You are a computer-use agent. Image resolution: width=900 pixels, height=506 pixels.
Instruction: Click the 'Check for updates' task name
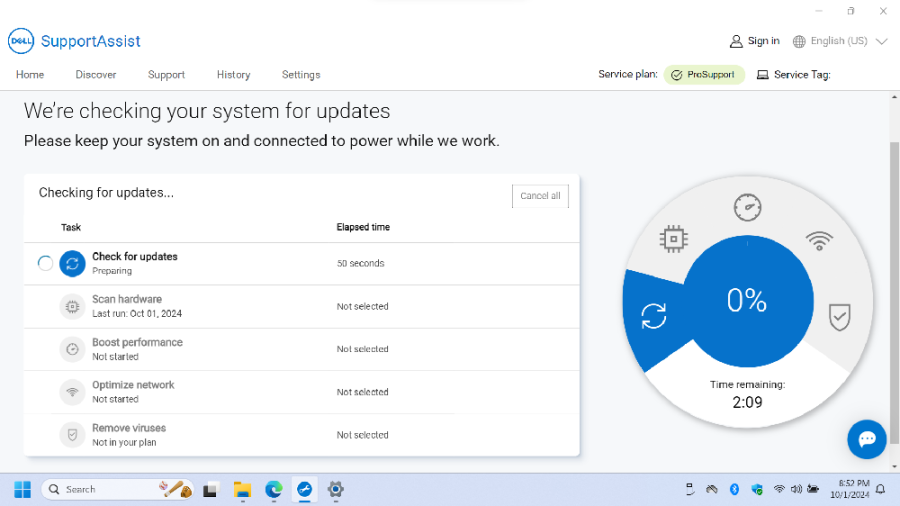click(x=135, y=256)
